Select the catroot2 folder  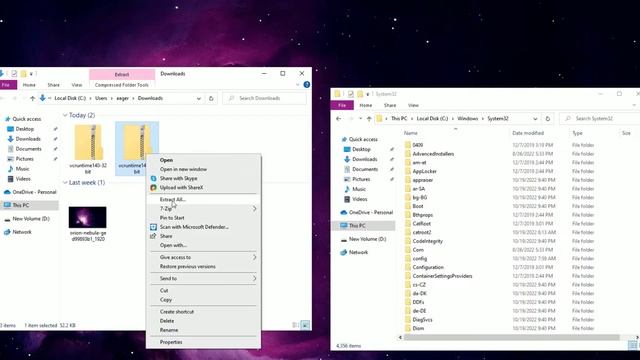pyautogui.click(x=422, y=232)
